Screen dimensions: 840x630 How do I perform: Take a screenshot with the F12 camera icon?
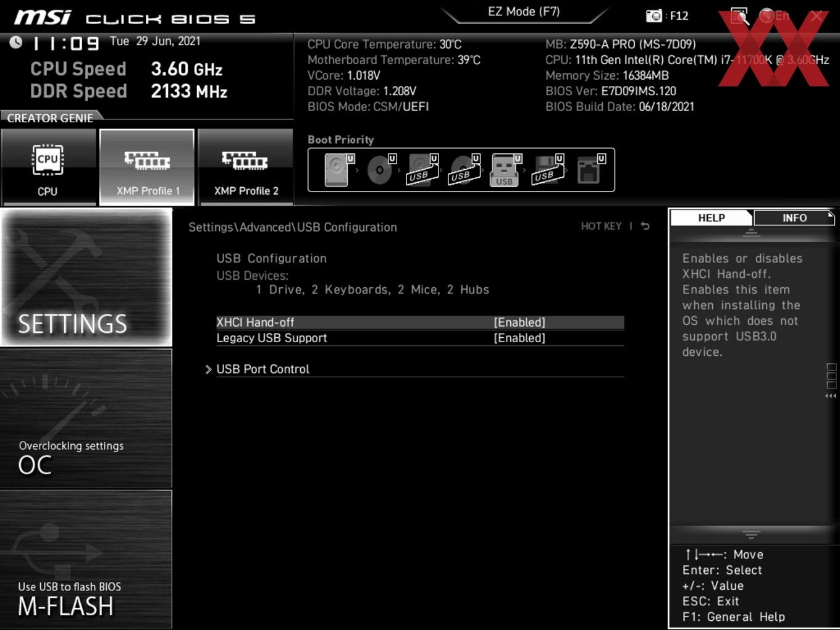(654, 15)
